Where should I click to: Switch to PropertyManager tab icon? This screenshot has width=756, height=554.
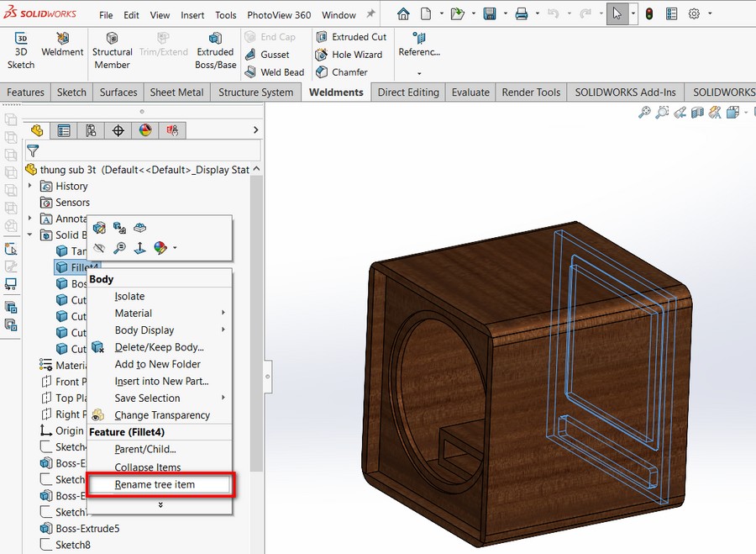point(64,130)
